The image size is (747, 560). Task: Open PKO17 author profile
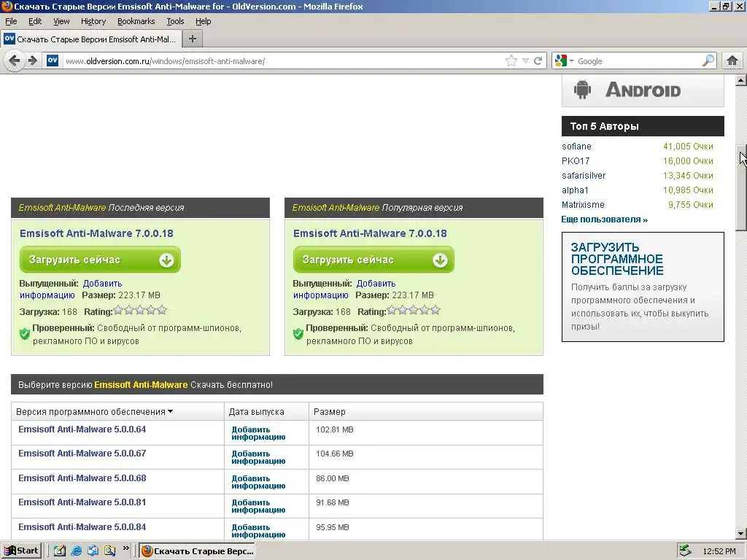click(576, 161)
